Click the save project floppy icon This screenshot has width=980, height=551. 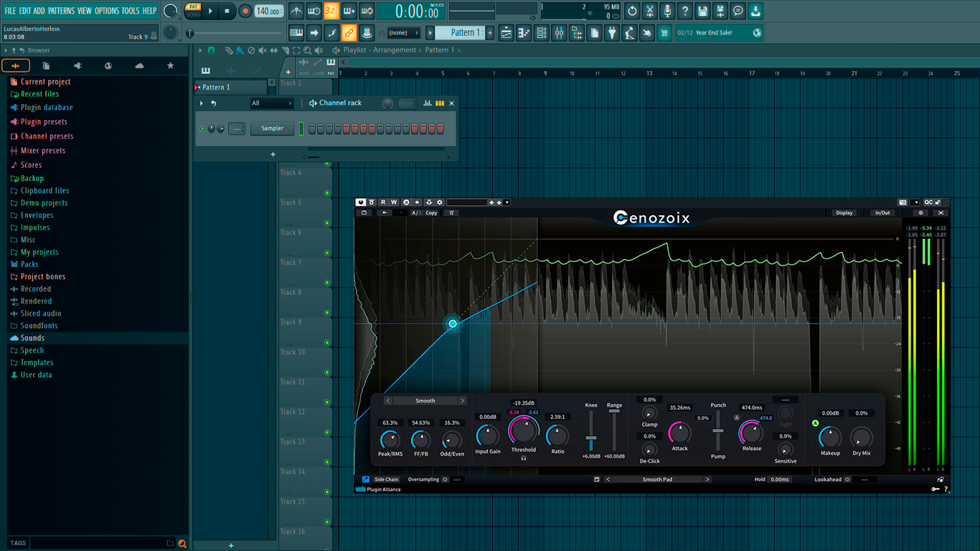tap(702, 11)
